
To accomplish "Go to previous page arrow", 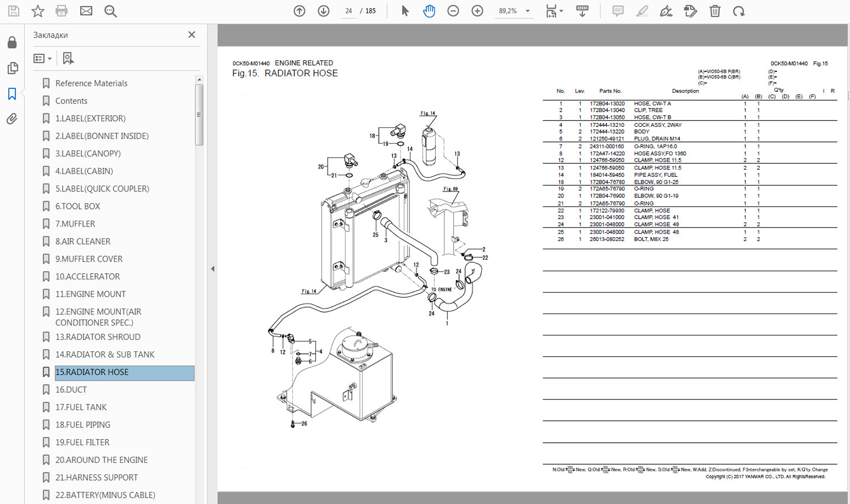I will tap(299, 11).
